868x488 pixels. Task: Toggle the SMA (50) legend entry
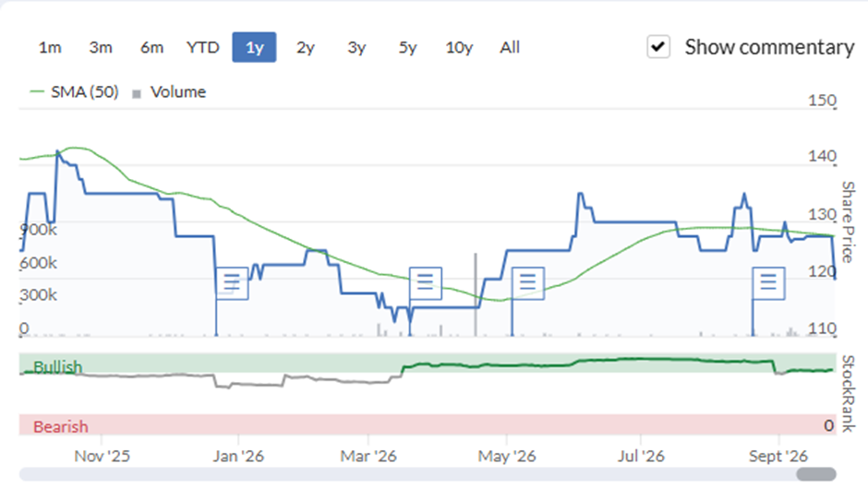click(74, 92)
